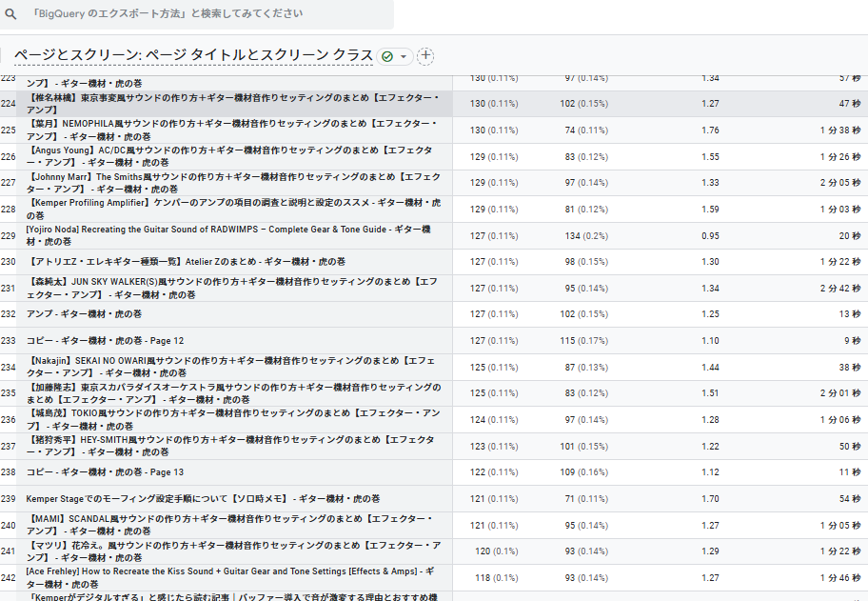Select the Ace Frehley Kiss Sound row

[233, 577]
